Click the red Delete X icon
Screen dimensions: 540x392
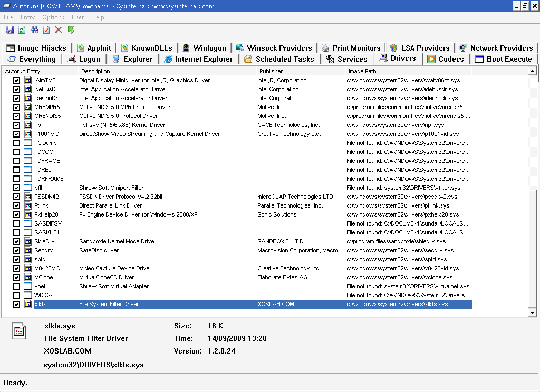(x=59, y=30)
